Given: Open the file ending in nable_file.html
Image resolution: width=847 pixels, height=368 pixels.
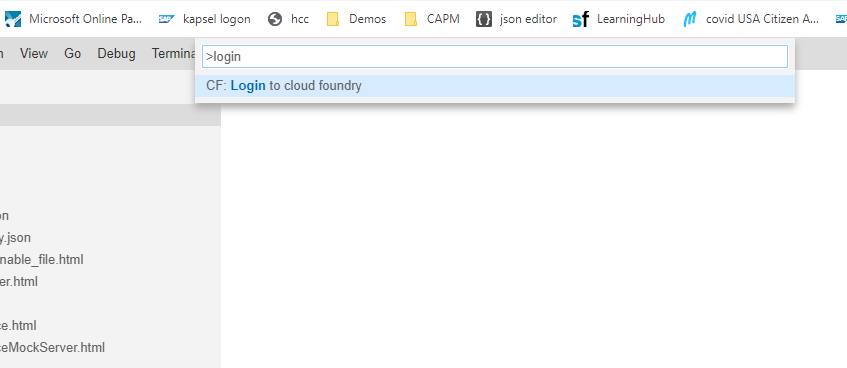Looking at the screenshot, I should pos(42,260).
